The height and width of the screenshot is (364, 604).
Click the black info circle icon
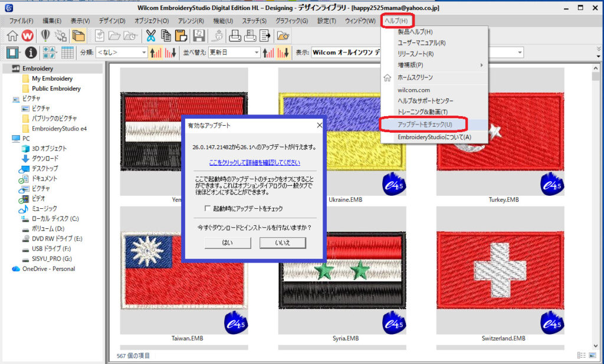[31, 53]
